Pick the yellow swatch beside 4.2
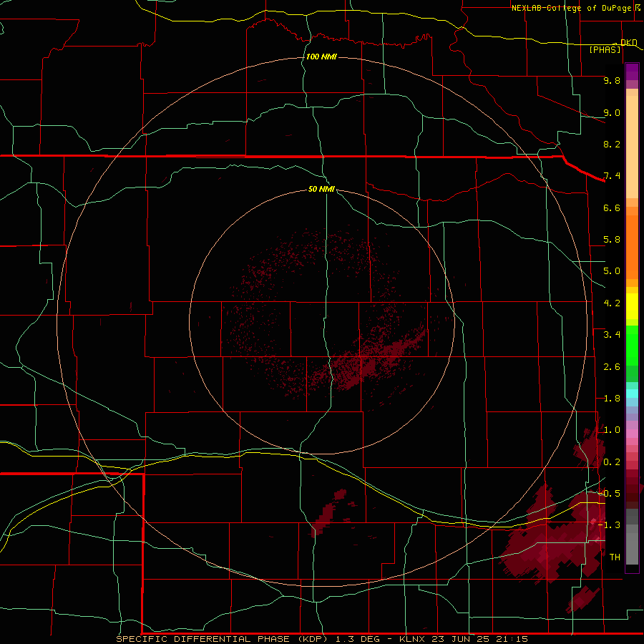644x644 pixels. 632,306
